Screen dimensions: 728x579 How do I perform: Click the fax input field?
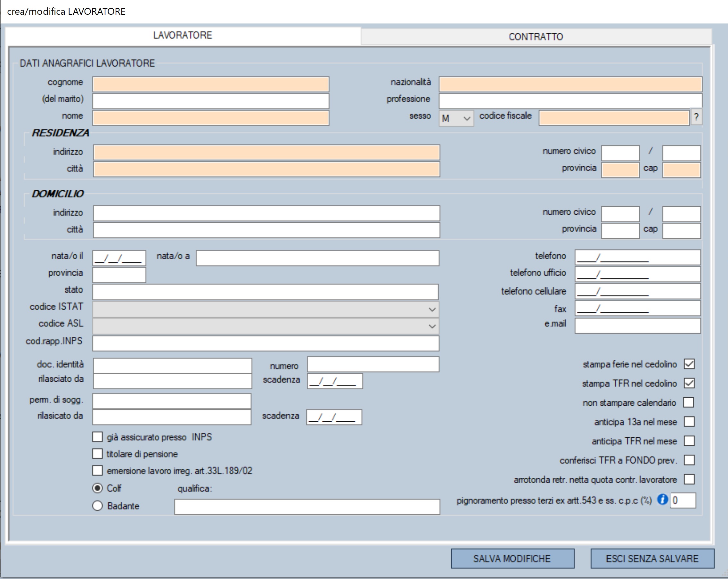637,308
